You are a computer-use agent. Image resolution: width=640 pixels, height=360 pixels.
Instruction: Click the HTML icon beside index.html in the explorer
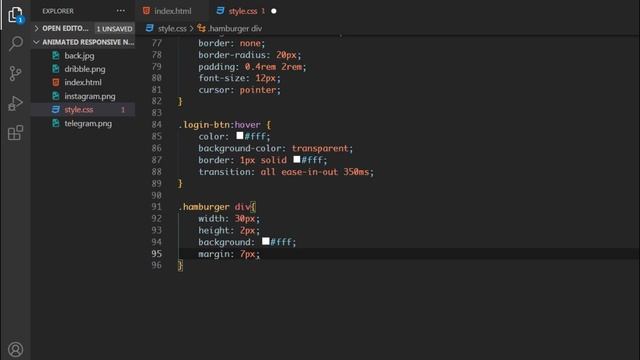(56, 82)
